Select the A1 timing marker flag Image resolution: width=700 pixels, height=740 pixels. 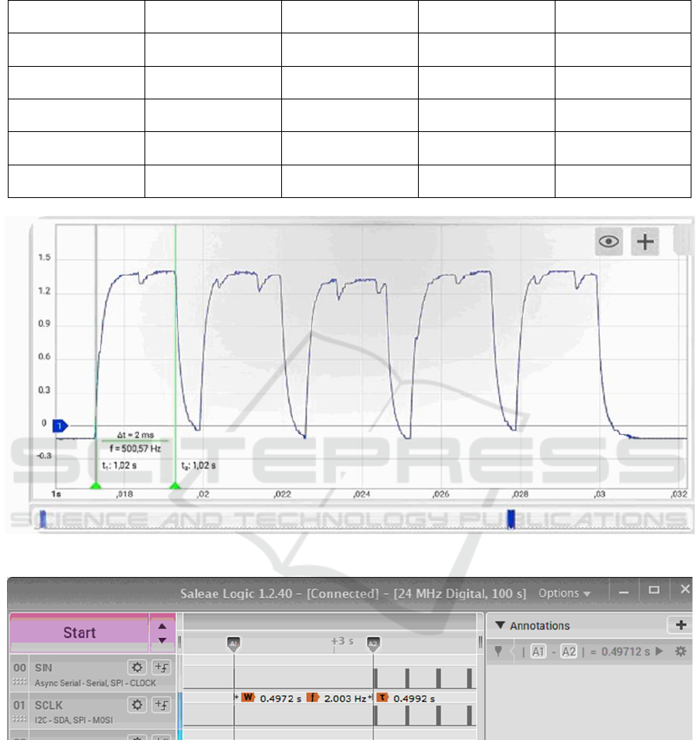[234, 644]
